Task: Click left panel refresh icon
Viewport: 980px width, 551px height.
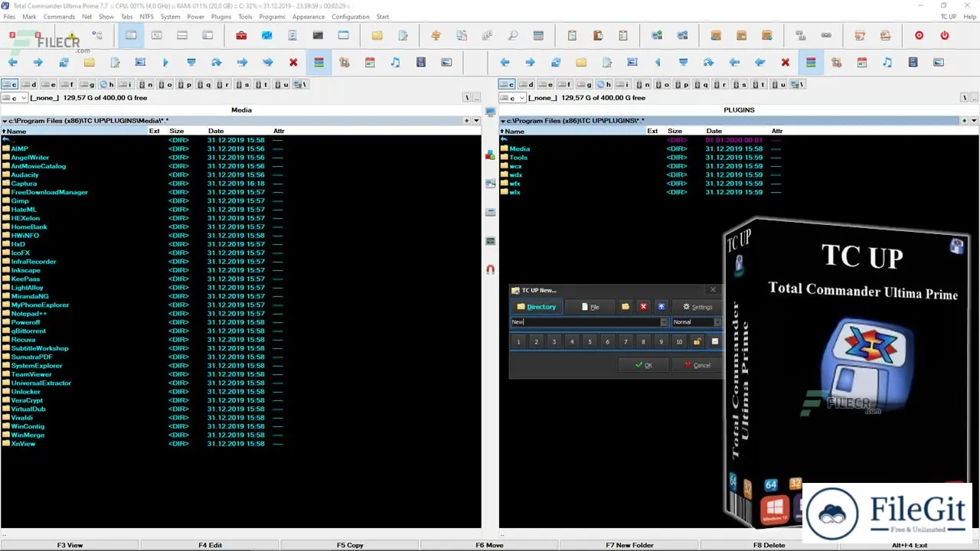Action: tap(64, 62)
